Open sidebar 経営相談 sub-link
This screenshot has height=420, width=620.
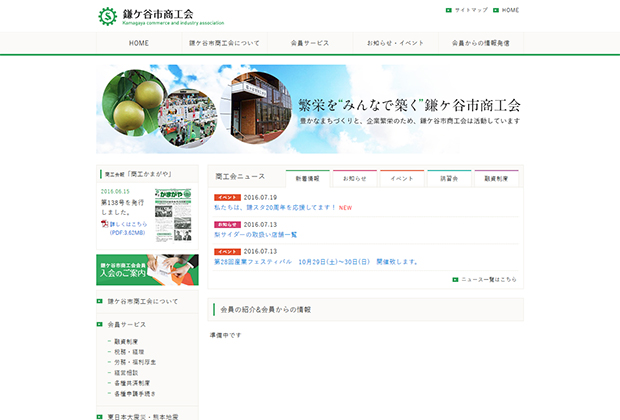[x=126, y=373]
